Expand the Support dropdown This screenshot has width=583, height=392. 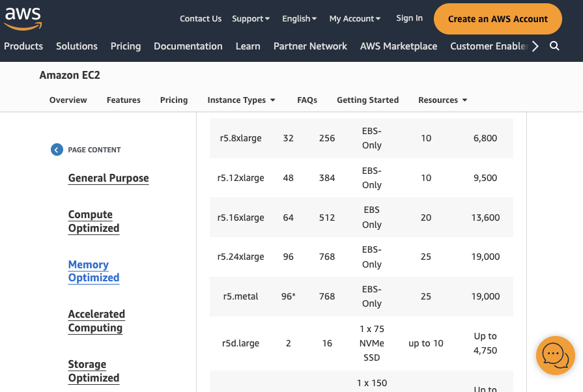click(251, 19)
